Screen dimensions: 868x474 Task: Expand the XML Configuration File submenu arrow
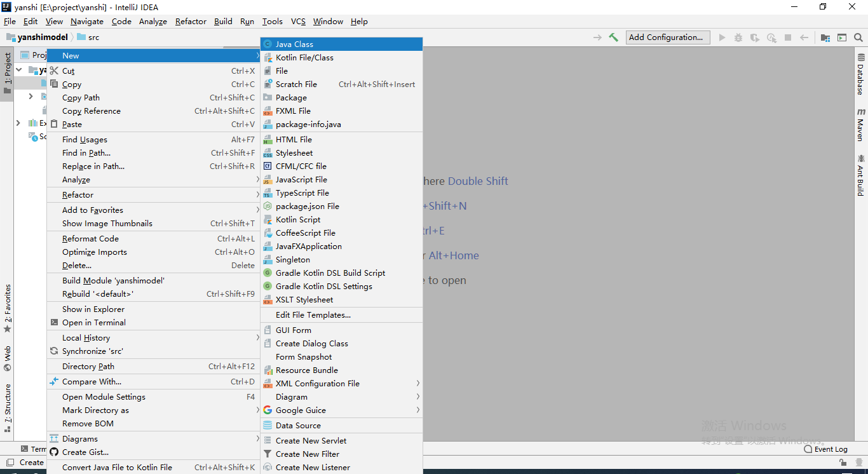click(418, 383)
